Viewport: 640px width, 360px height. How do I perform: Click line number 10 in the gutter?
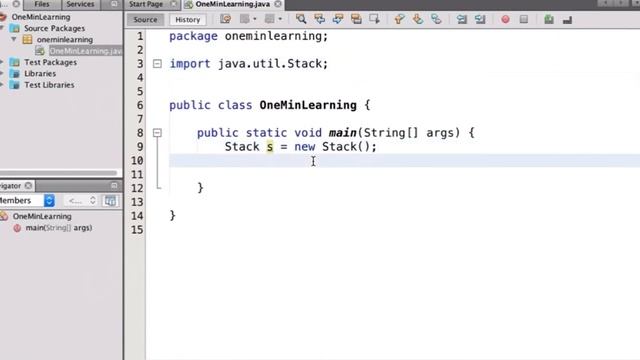coord(138,160)
